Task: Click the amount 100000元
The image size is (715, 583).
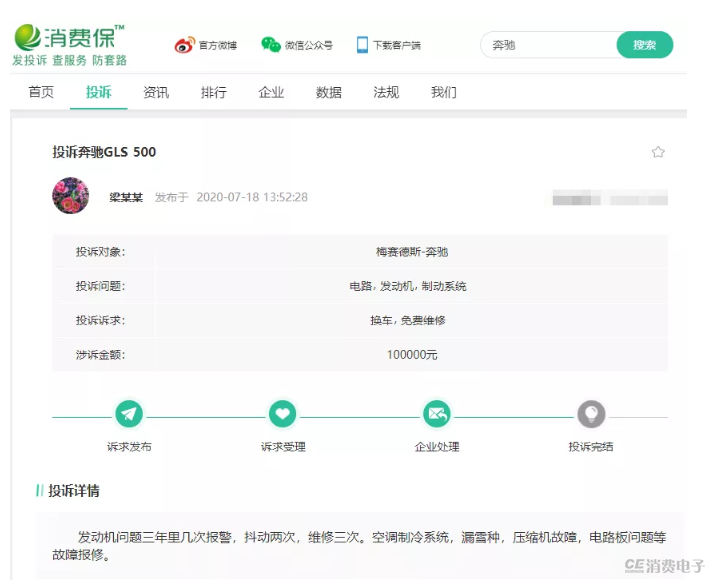Action: pyautogui.click(x=412, y=354)
